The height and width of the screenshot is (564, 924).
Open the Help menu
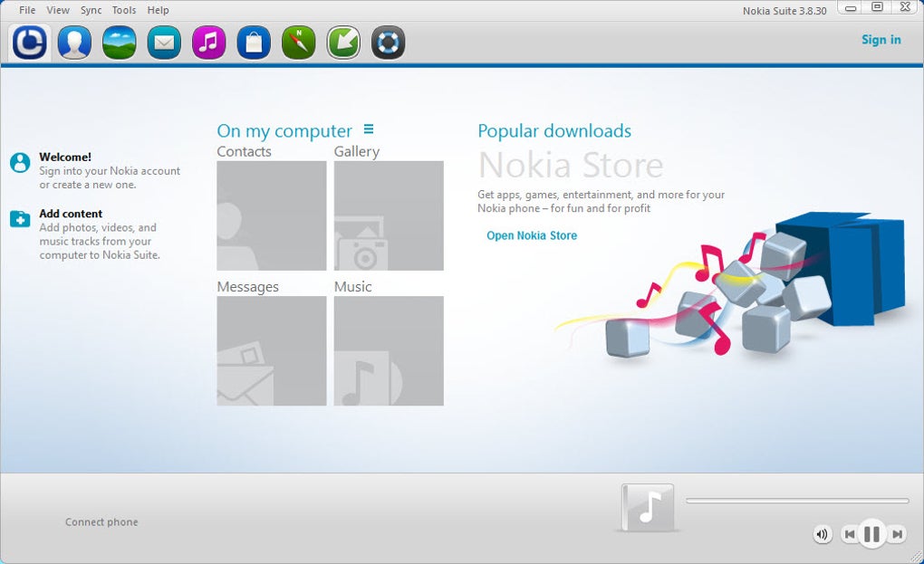pyautogui.click(x=158, y=10)
